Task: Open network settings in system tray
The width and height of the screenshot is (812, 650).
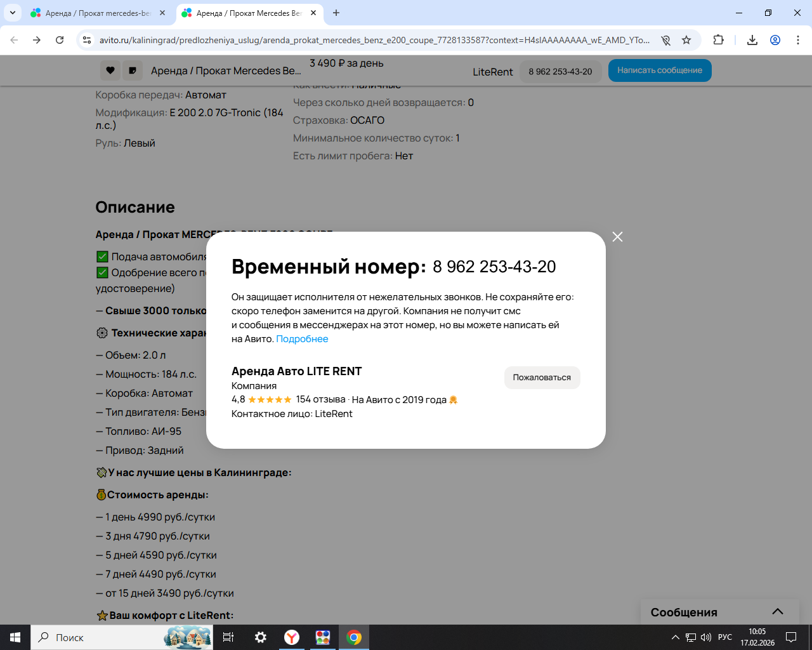Action: pyautogui.click(x=691, y=637)
